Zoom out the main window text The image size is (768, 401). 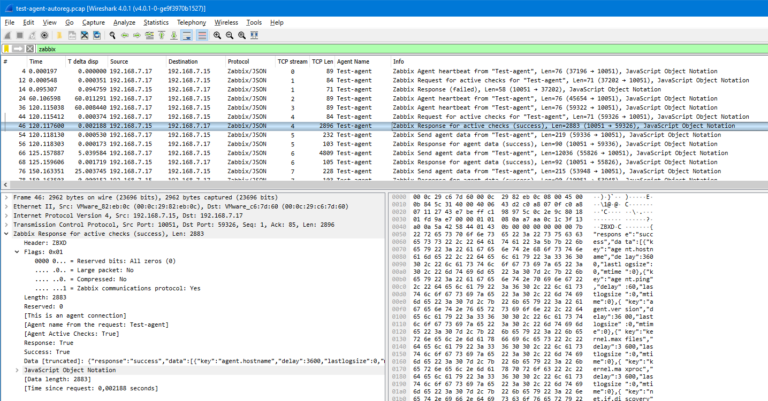pyautogui.click(x=229, y=35)
